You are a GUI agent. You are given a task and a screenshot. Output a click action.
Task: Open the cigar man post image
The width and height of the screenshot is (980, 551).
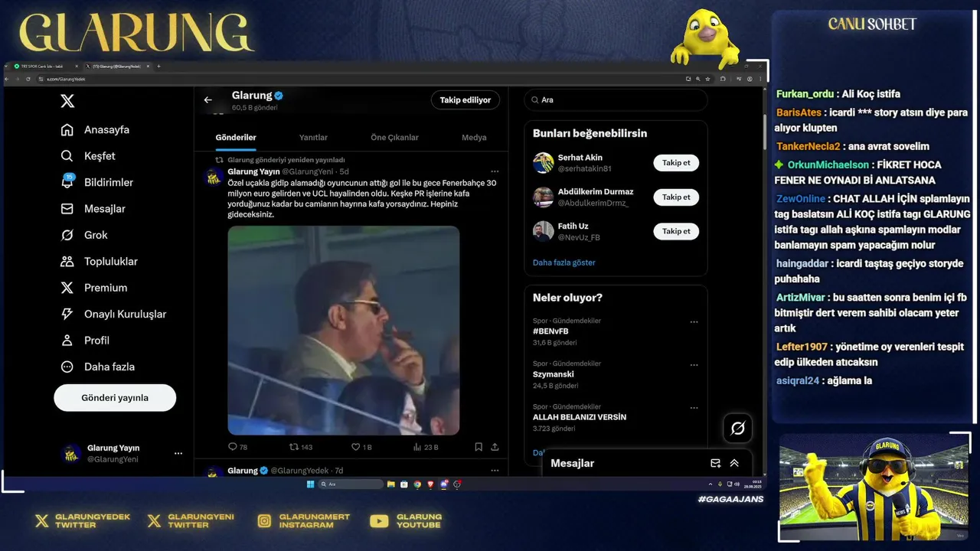click(344, 331)
